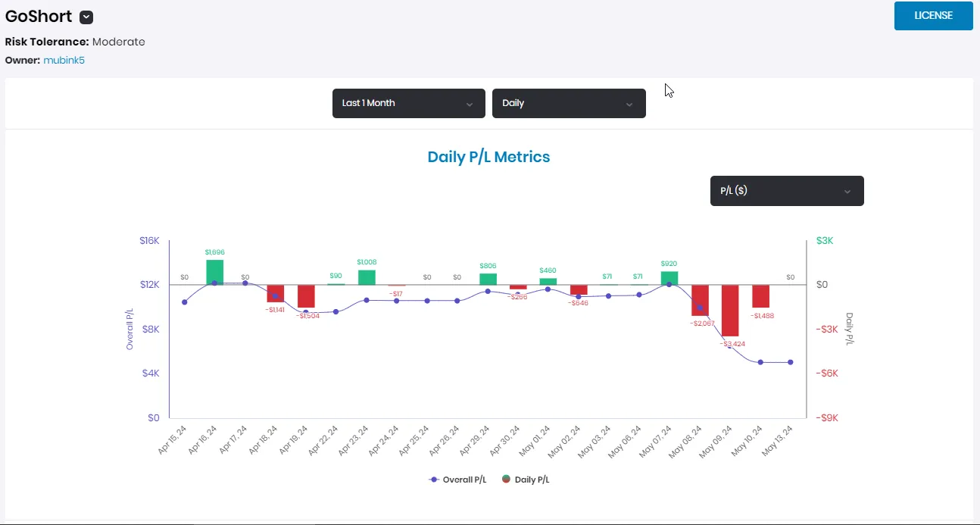Viewport: 980px width, 525px height.
Task: Click the $460 green bar for May 01
Action: (548, 282)
